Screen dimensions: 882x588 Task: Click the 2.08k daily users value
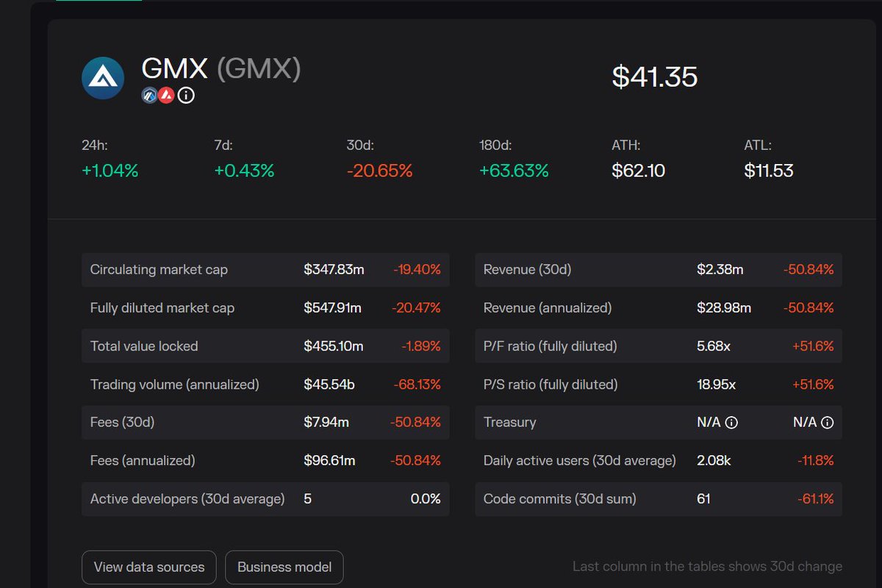pyautogui.click(x=713, y=461)
